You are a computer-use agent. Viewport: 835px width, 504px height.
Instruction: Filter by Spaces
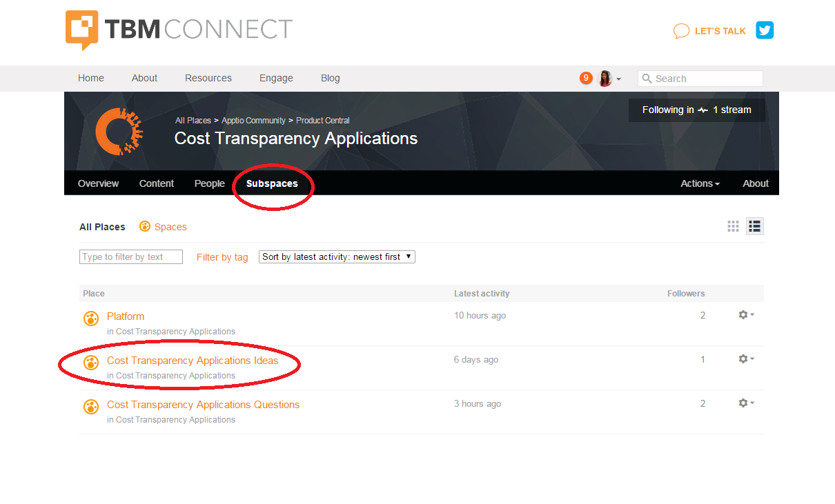tap(163, 226)
